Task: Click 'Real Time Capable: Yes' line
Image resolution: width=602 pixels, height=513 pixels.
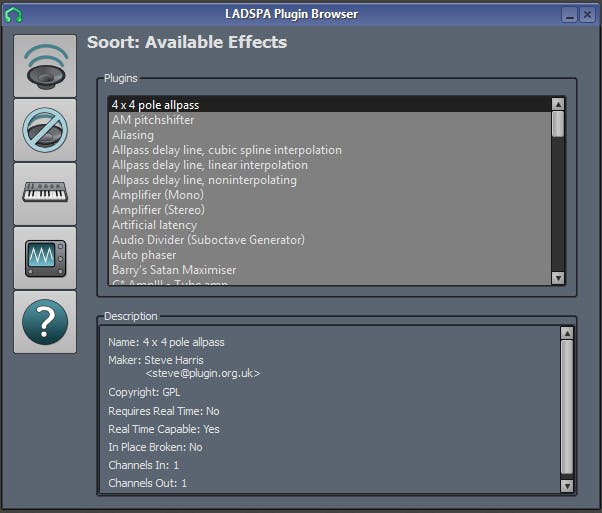Action: pos(164,429)
